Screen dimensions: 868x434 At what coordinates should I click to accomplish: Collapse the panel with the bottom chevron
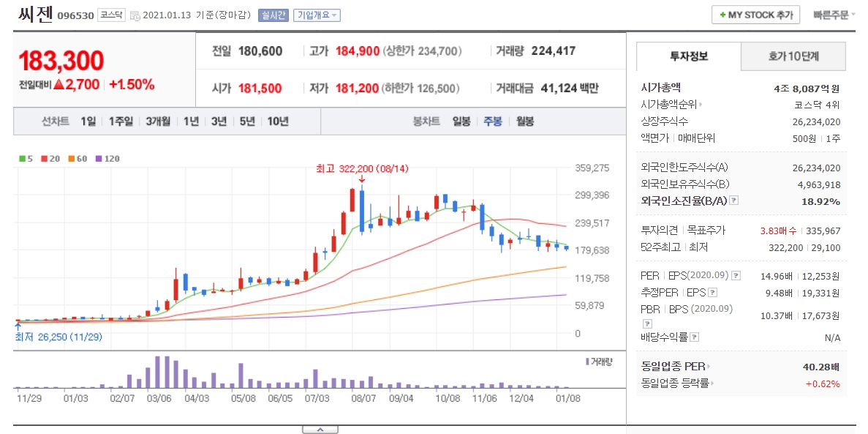[320, 430]
